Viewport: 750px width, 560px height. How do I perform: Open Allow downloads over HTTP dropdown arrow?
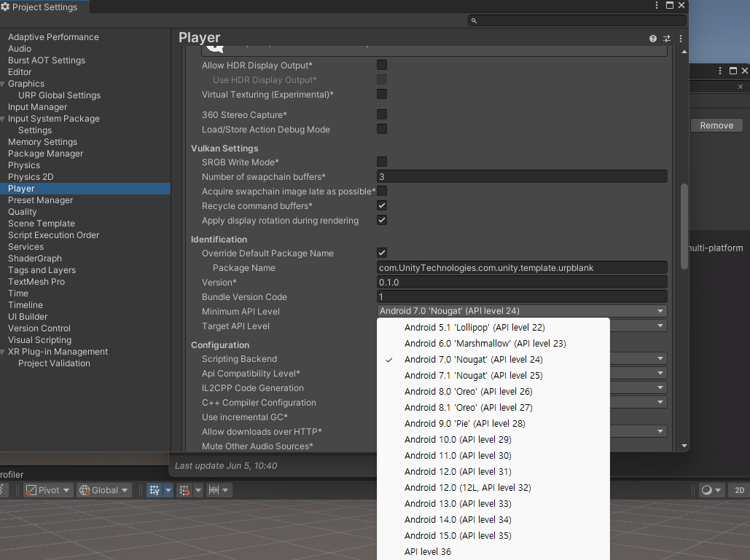coord(660,431)
